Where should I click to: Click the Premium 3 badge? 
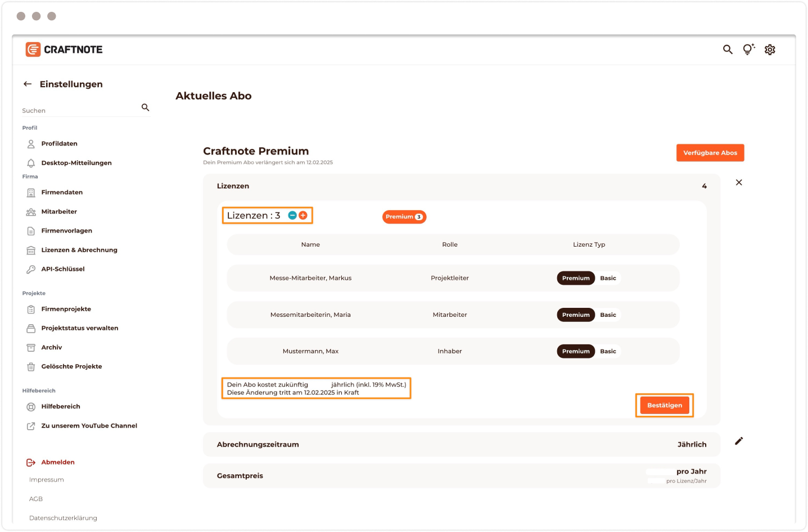click(x=404, y=217)
